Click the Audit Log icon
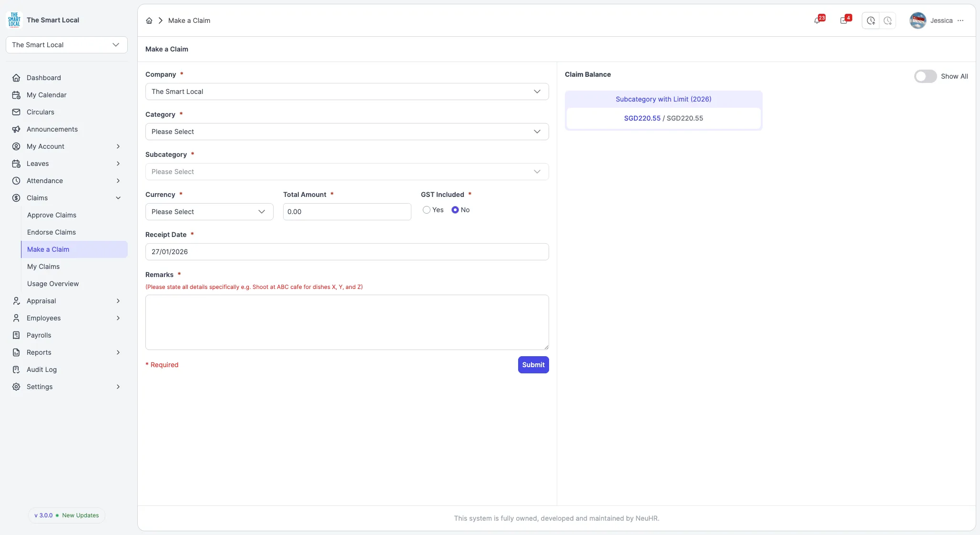Screen dimensions: 980x535 [x=16, y=370]
